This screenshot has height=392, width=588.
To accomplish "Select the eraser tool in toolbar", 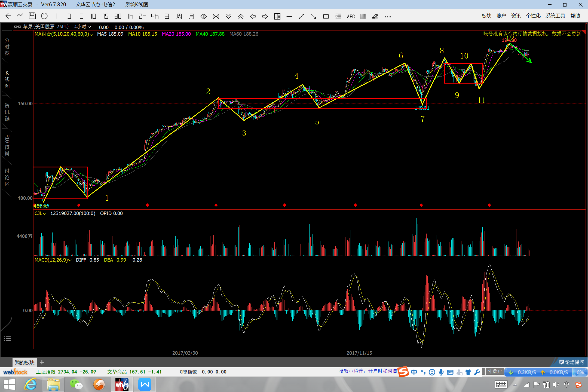I will click(x=375, y=17).
